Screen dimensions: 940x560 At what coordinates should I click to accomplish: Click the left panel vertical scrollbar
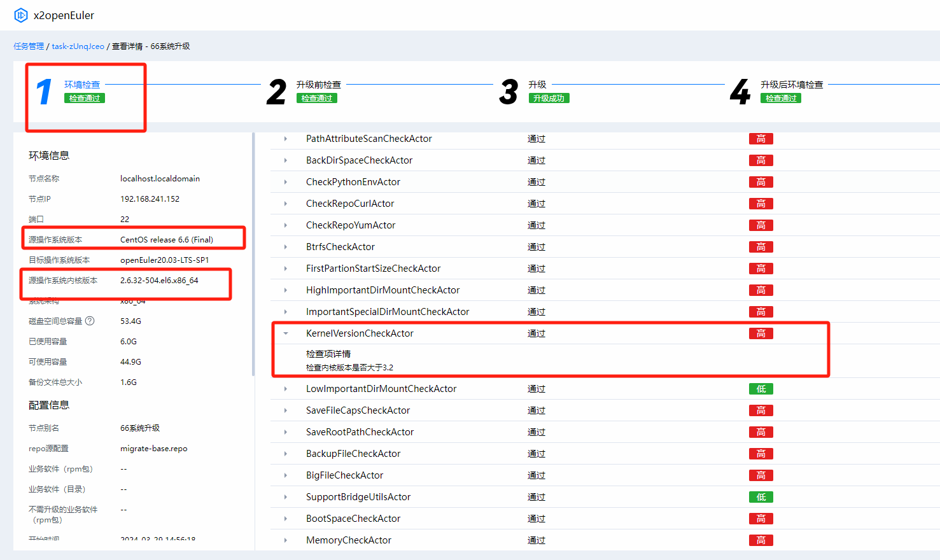(x=253, y=255)
